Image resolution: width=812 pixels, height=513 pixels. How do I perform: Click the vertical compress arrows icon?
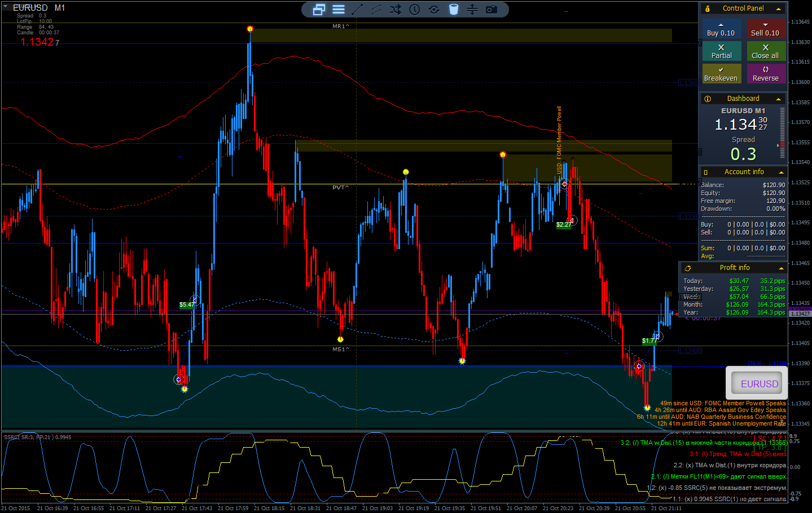[x=472, y=10]
